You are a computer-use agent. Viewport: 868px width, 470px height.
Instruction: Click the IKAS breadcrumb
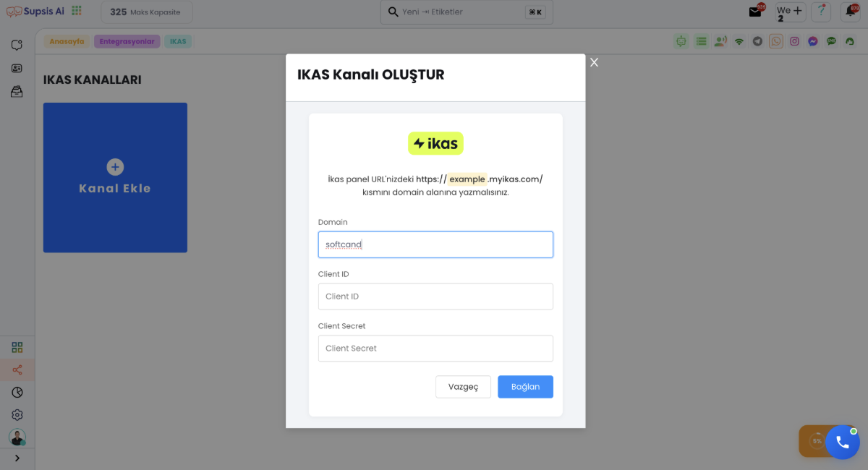pos(178,41)
